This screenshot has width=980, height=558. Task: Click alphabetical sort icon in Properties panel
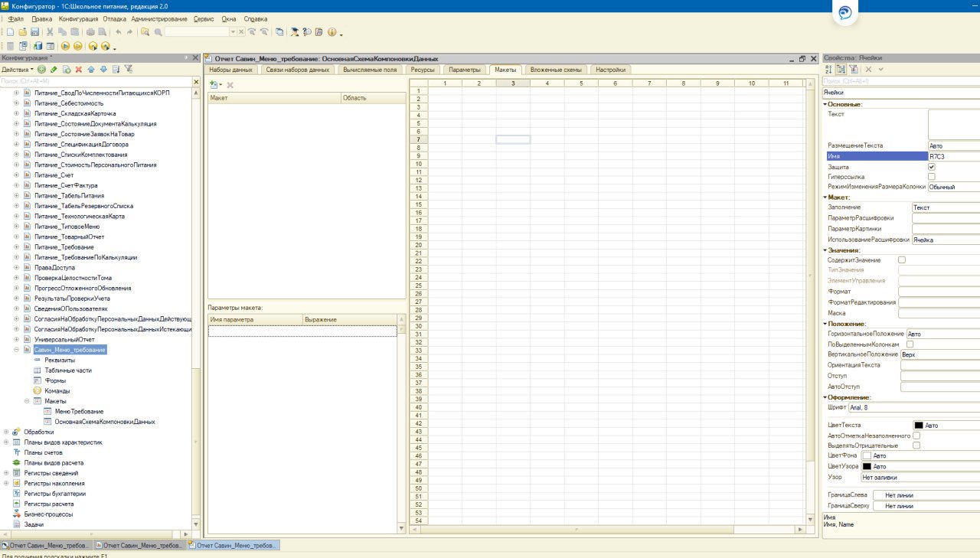click(x=828, y=69)
